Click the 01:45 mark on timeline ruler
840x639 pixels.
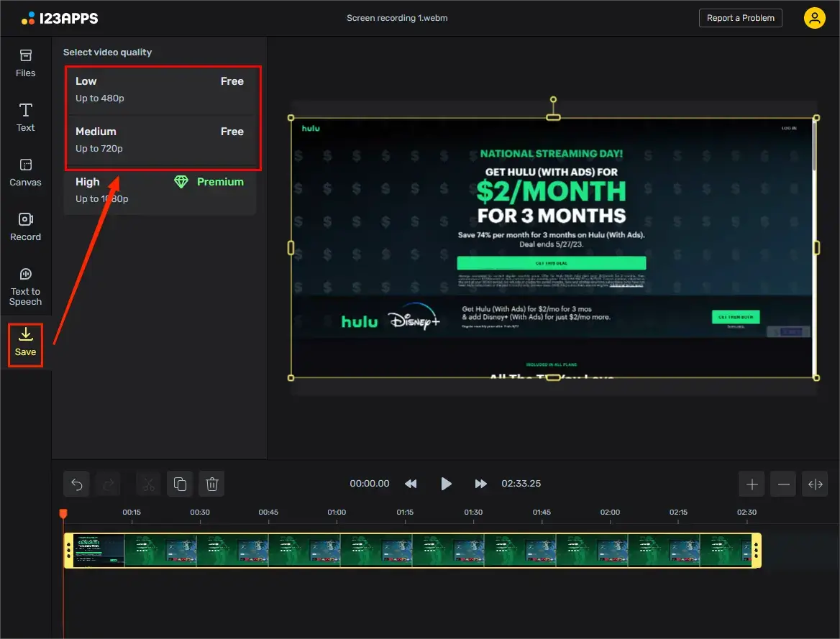(542, 512)
